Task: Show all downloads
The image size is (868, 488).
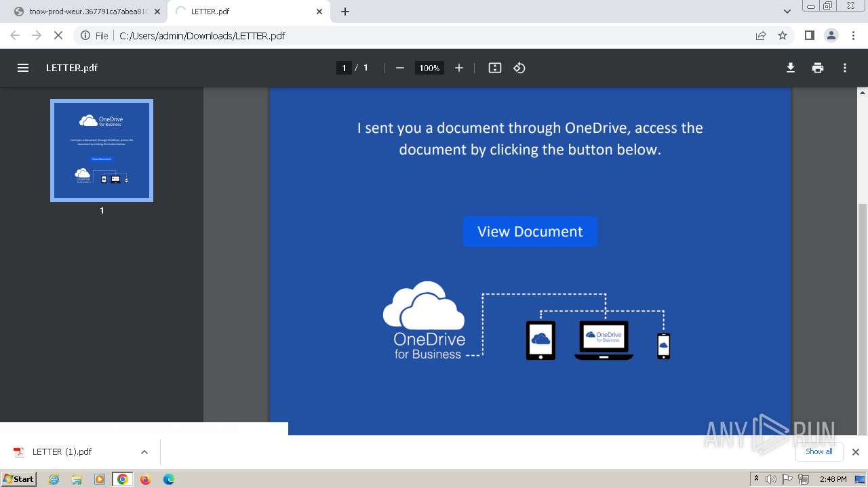Action: 819,451
